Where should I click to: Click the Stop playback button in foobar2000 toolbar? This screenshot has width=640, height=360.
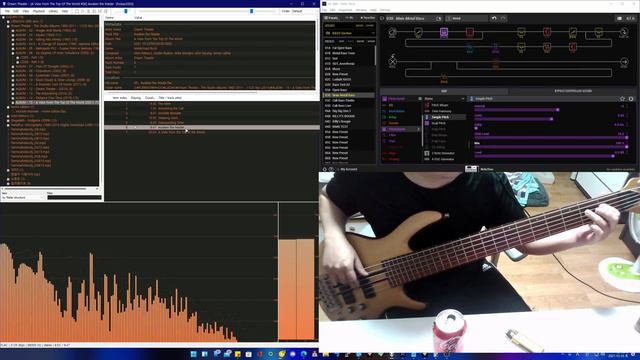[x=77, y=11]
